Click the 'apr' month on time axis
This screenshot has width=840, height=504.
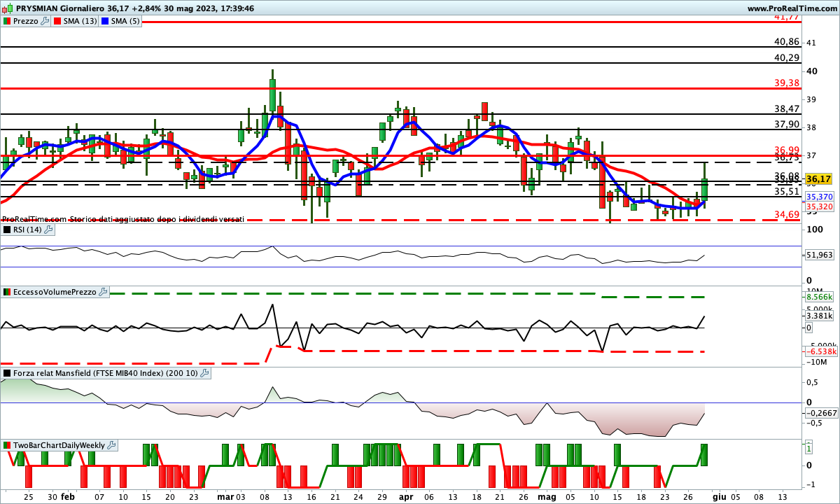[x=406, y=496]
